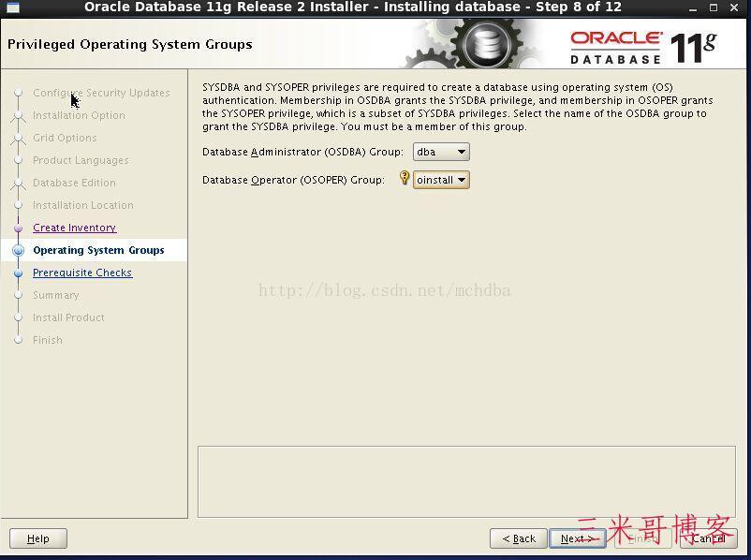This screenshot has height=560, width=751.
Task: Click the Database Administrator (OSDBA) Group label
Action: (x=302, y=152)
